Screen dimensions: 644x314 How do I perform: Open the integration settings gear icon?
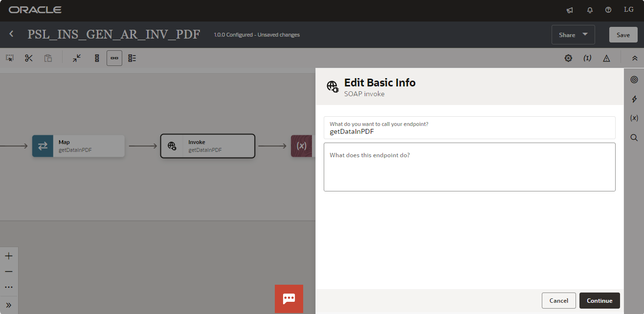click(x=568, y=58)
